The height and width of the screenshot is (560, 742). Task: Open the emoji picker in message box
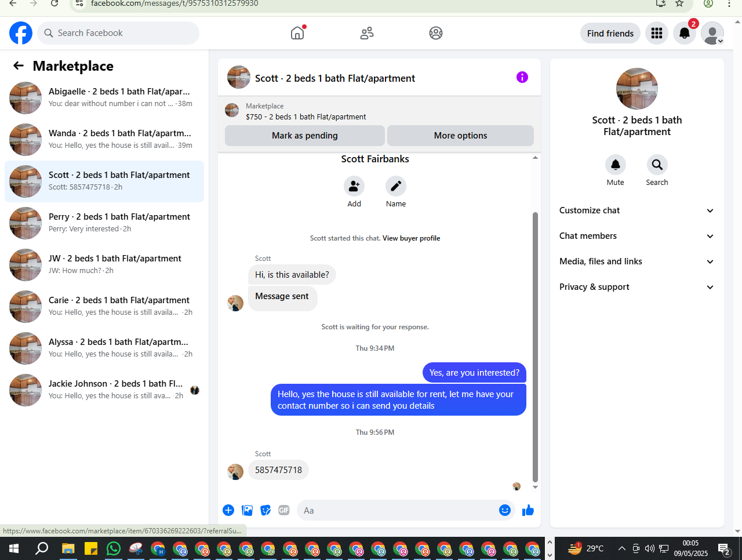(x=505, y=510)
